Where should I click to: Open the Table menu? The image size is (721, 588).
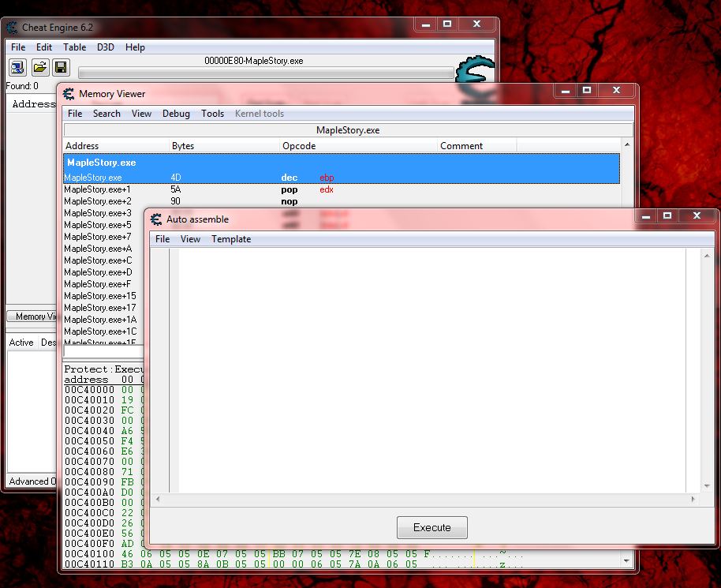click(x=74, y=47)
